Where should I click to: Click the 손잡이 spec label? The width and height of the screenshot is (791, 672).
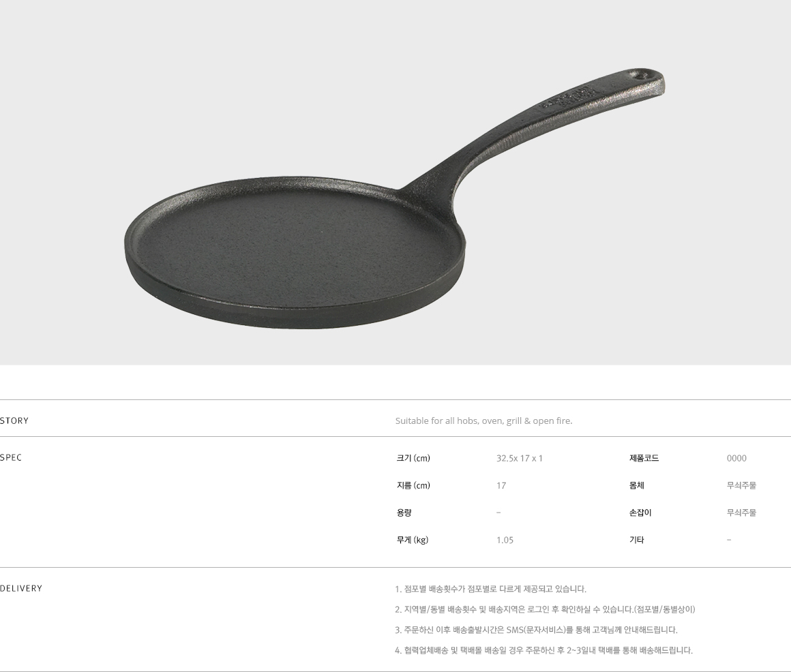click(x=640, y=513)
